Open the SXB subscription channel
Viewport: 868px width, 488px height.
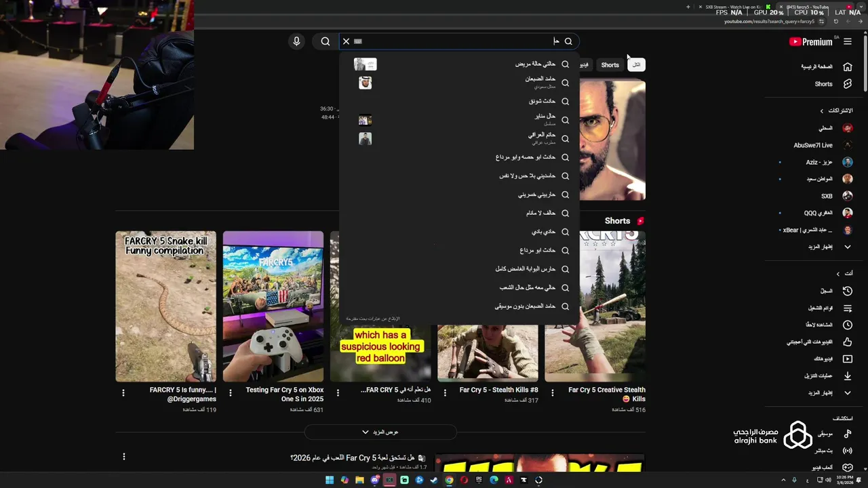point(836,196)
